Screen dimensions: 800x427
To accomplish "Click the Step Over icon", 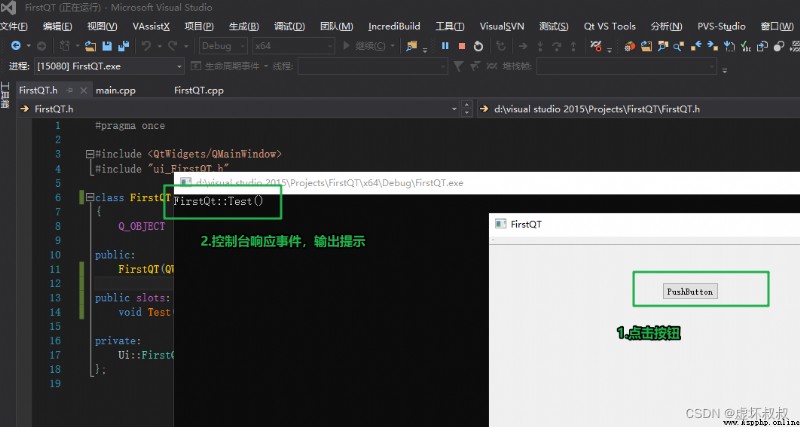I will coord(557,46).
